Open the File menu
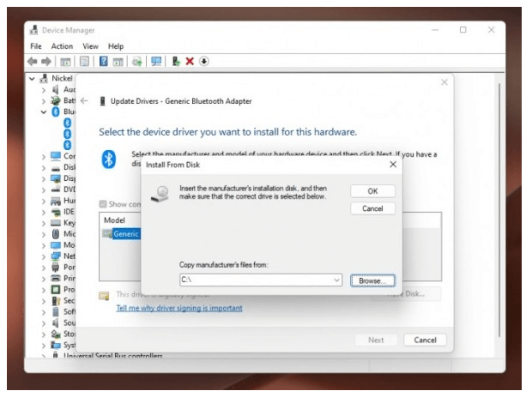This screenshot has height=397, width=532. click(x=36, y=46)
